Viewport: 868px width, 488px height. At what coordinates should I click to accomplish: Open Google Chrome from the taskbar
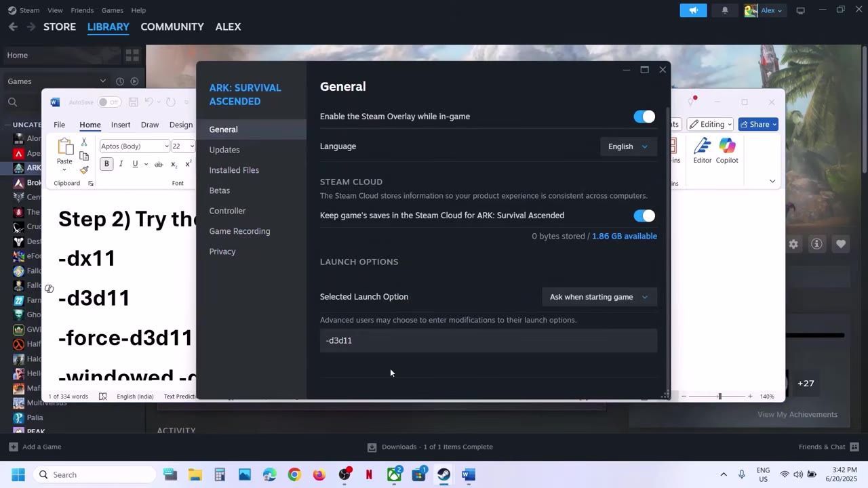[294, 474]
